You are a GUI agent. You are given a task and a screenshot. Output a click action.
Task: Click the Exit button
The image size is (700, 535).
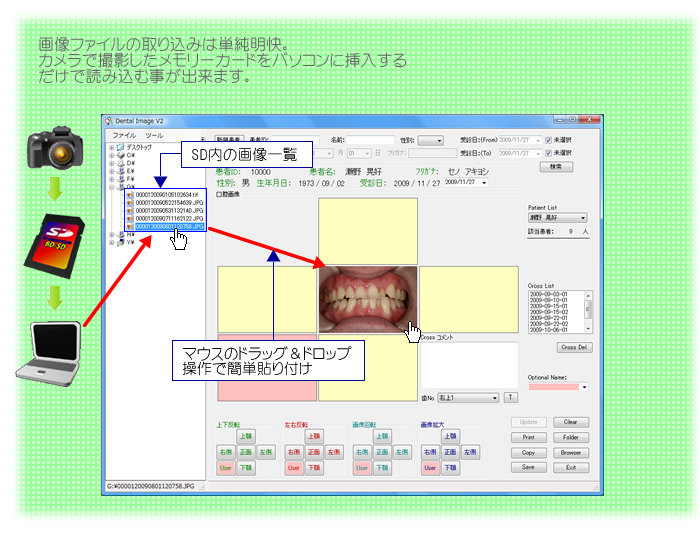(x=571, y=468)
